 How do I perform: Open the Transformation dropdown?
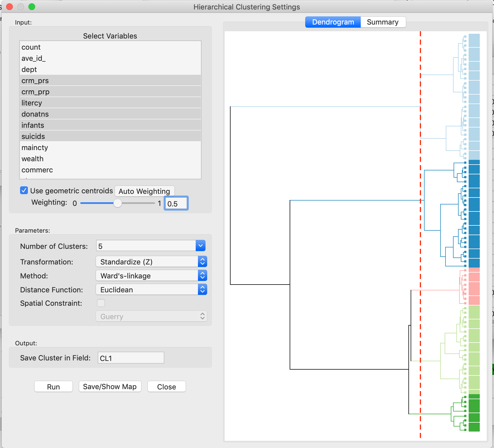(x=203, y=261)
